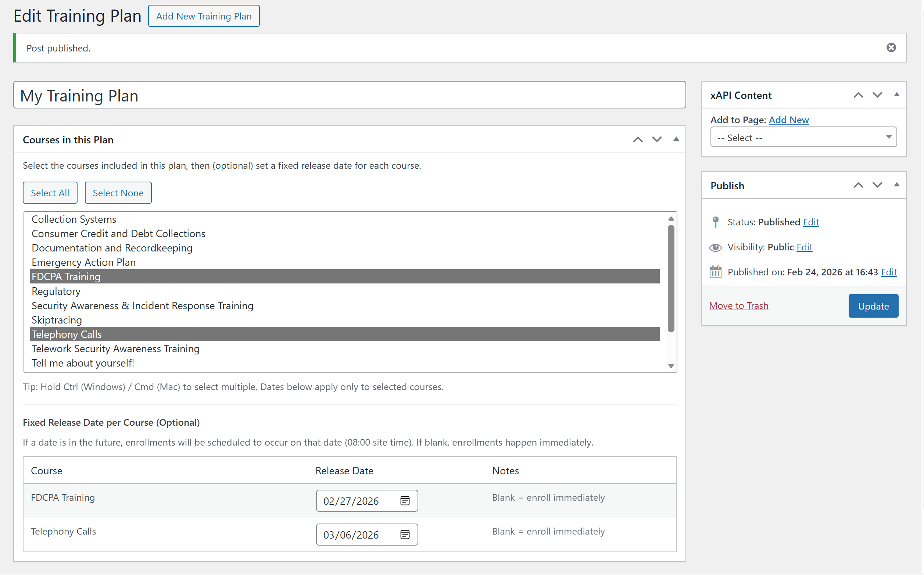The height and width of the screenshot is (575, 924).
Task: Move Courses in this Plan panel down
Action: tap(657, 140)
